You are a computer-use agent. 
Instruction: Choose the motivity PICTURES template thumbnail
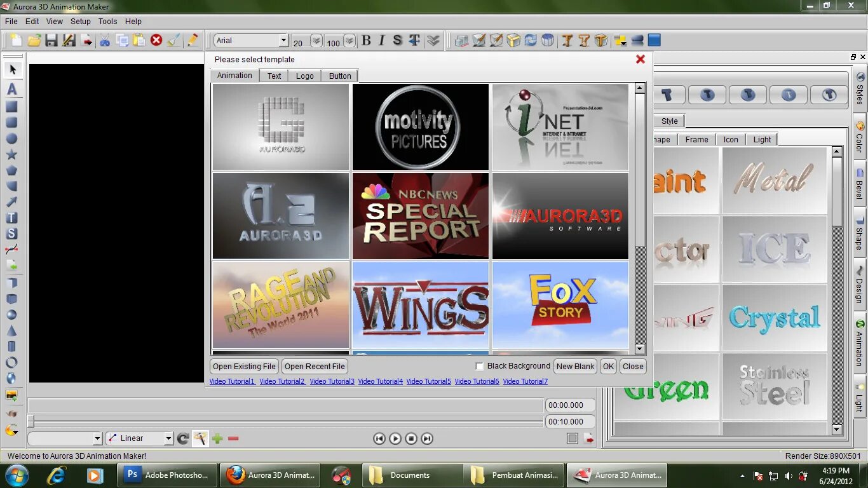coord(421,127)
